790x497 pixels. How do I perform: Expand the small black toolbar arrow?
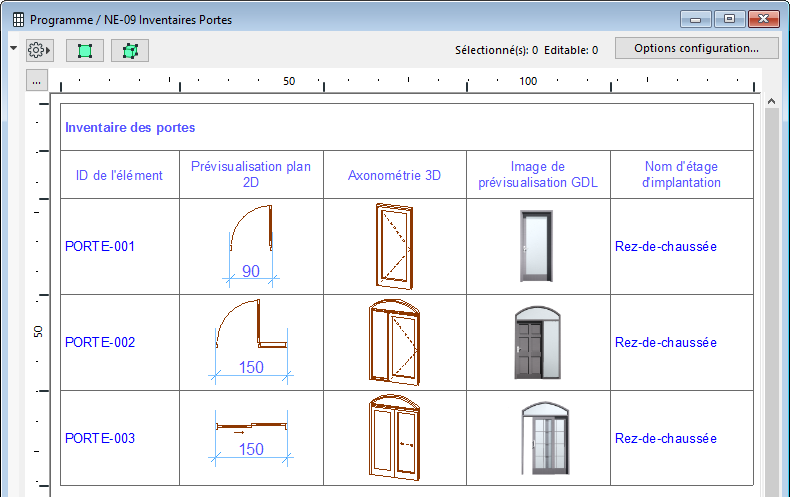point(13,47)
